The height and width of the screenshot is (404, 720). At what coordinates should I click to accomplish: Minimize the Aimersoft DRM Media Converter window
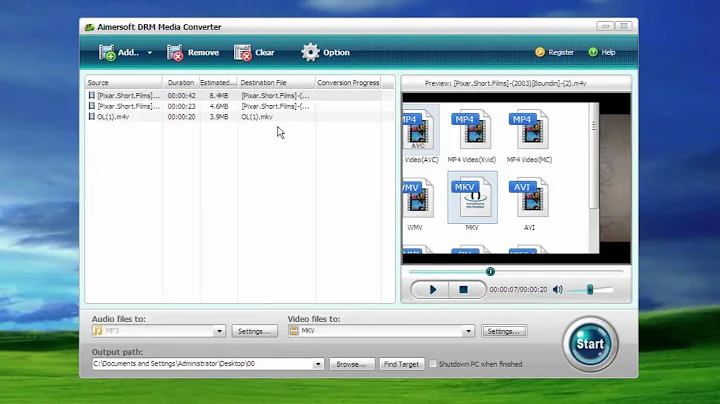point(605,26)
